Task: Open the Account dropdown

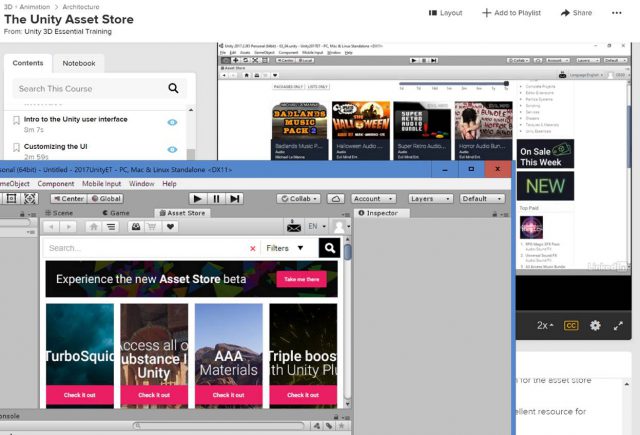Action: click(x=373, y=199)
